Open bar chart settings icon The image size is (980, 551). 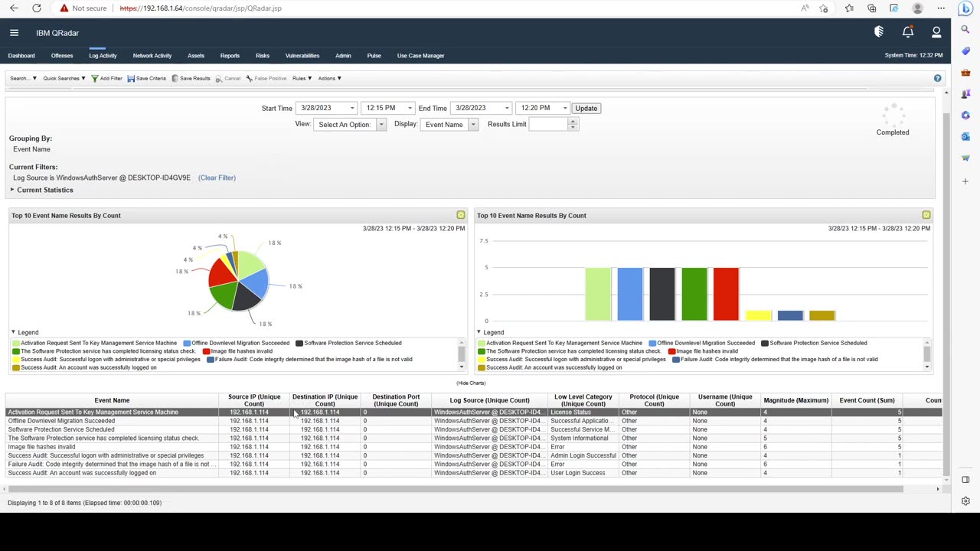[x=926, y=215]
